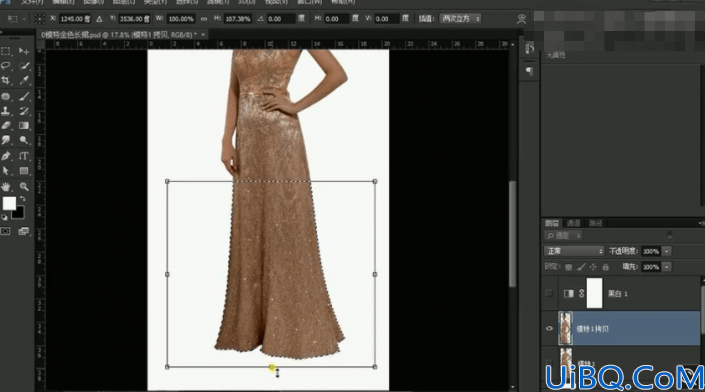Image resolution: width=705 pixels, height=392 pixels.
Task: Click the canvas vertical scrollbar
Action: coord(513,234)
